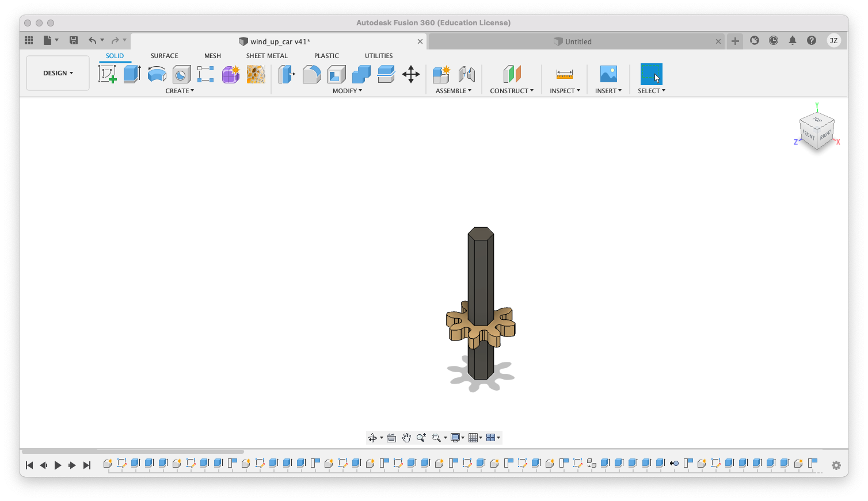This screenshot has height=501, width=868.
Task: Open the Job Status clock icon
Action: tap(774, 40)
